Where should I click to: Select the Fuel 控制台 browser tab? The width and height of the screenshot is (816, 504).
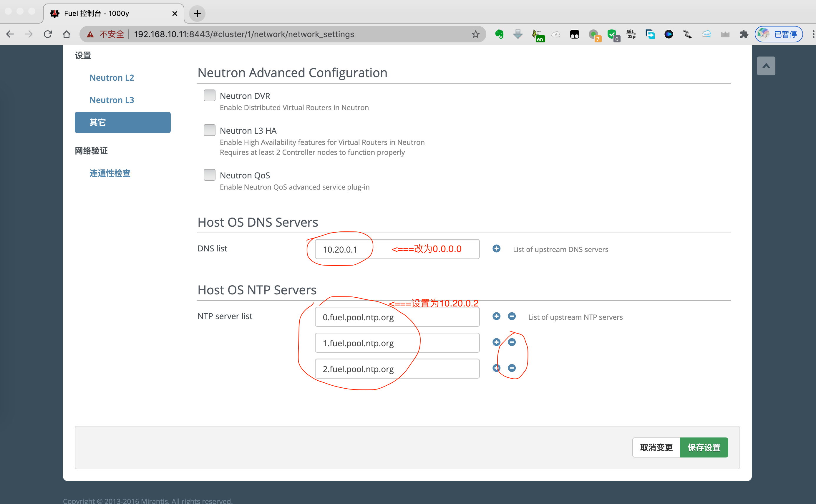[113, 13]
